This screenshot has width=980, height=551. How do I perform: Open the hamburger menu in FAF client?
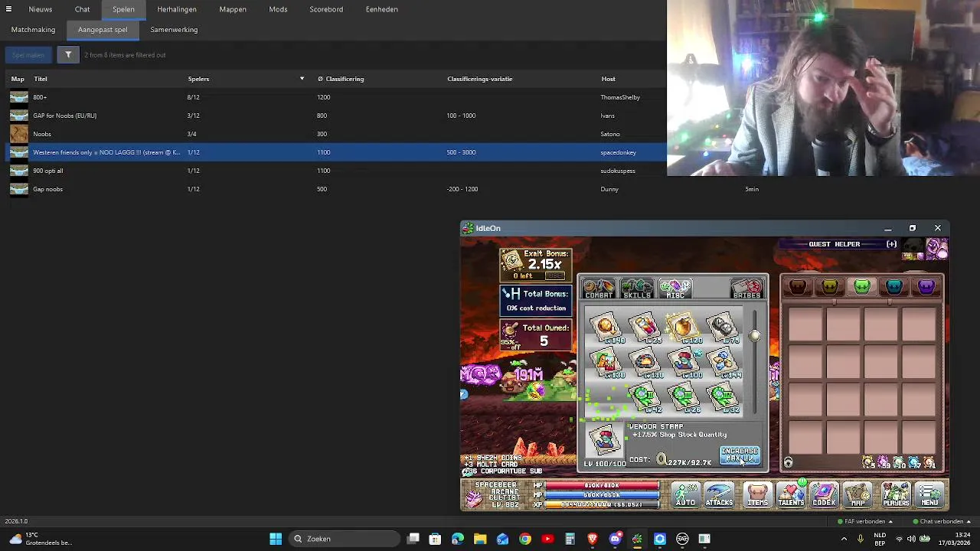(x=8, y=9)
